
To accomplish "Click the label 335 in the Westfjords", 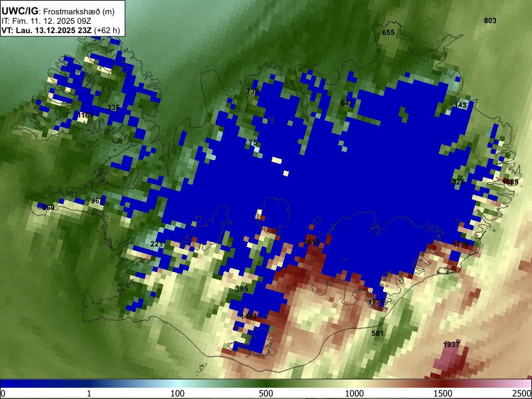I will click(113, 108).
